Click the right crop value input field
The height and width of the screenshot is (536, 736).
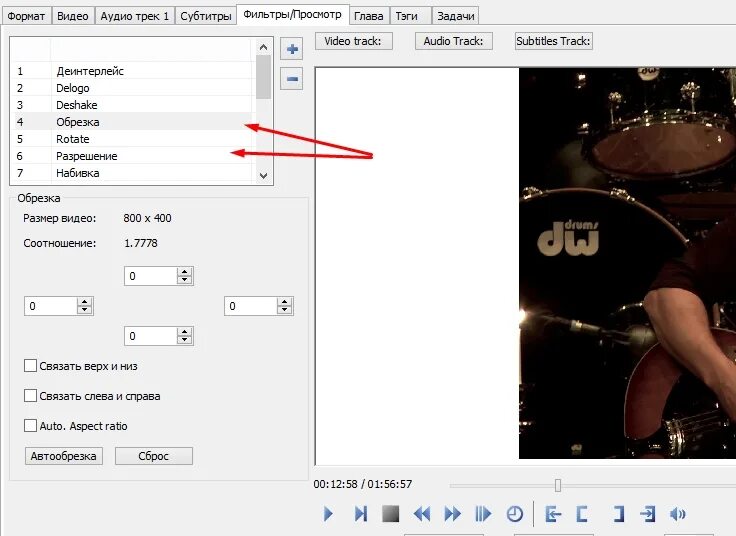251,306
